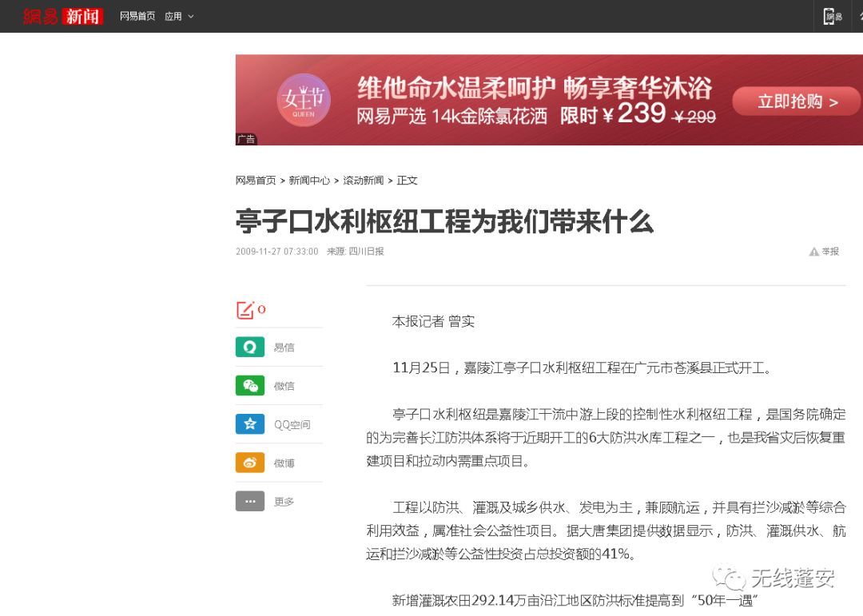Click the mobile phone icon in top bar
The height and width of the screenshot is (616, 863).
833,16
